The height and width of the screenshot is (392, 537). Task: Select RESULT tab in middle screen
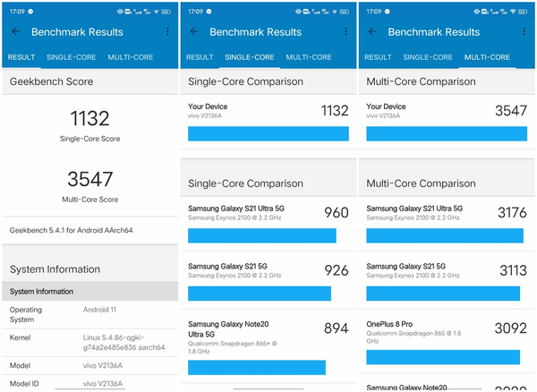200,57
